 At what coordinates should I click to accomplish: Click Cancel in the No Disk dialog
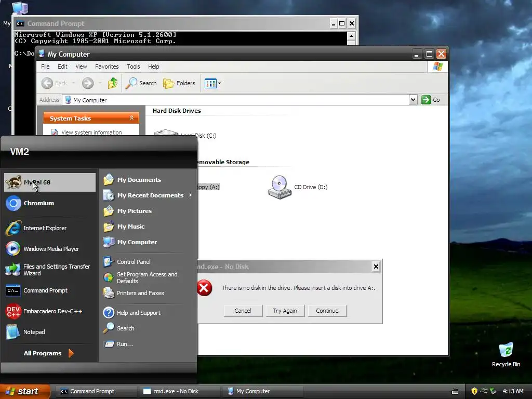[243, 311]
